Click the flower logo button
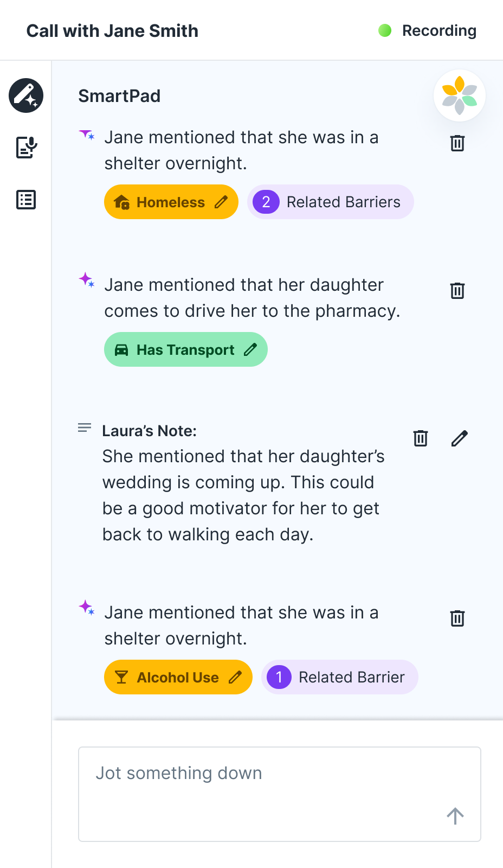 point(460,95)
